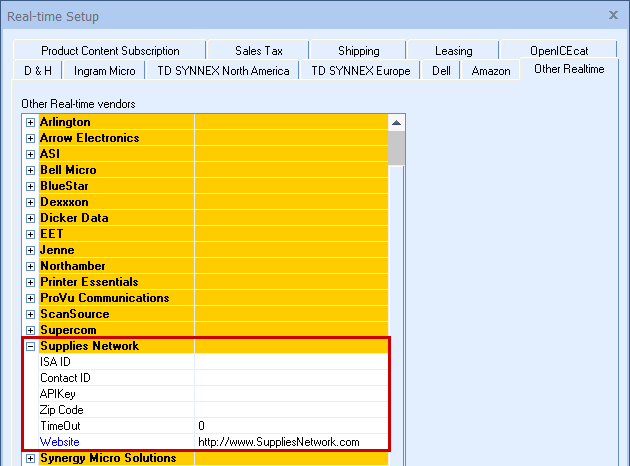
Task: Go to Product Content Subscription tab
Action: [x=110, y=51]
